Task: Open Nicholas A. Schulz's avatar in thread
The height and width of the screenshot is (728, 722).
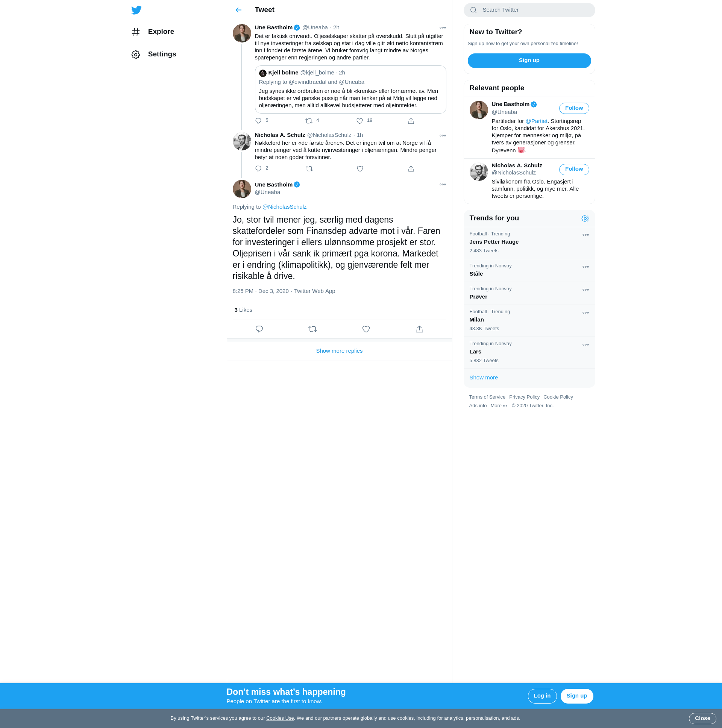Action: coord(242,141)
